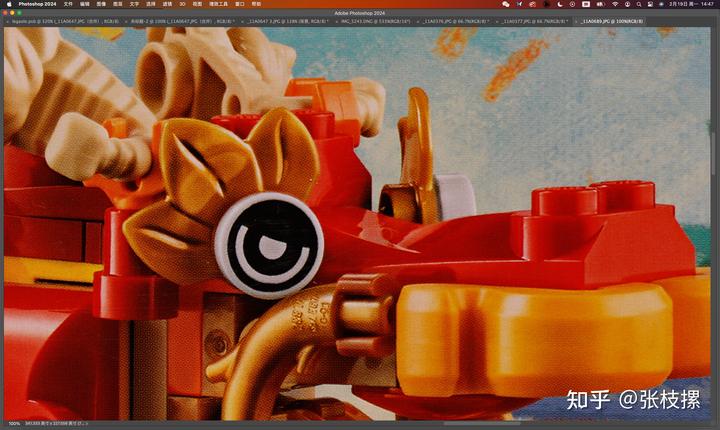Close the _11A0376.JPG document tab
Viewport: 720px width, 430px height.
click(418, 22)
